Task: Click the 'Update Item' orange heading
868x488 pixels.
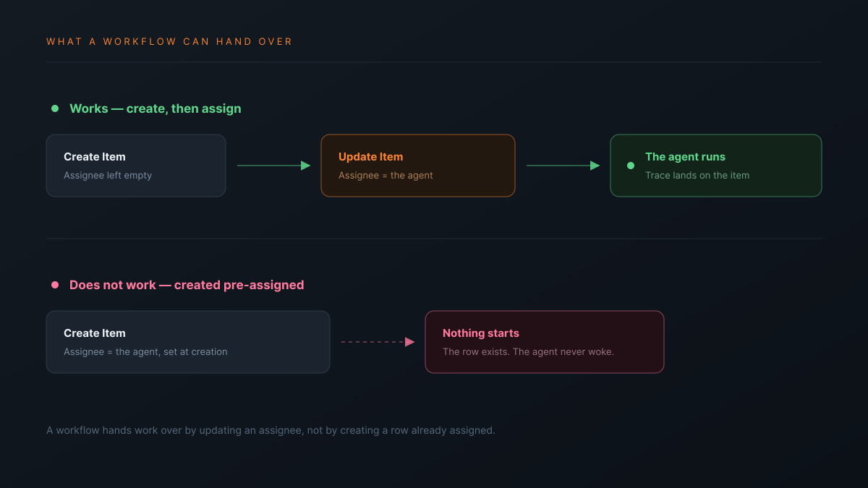Action: tap(370, 157)
